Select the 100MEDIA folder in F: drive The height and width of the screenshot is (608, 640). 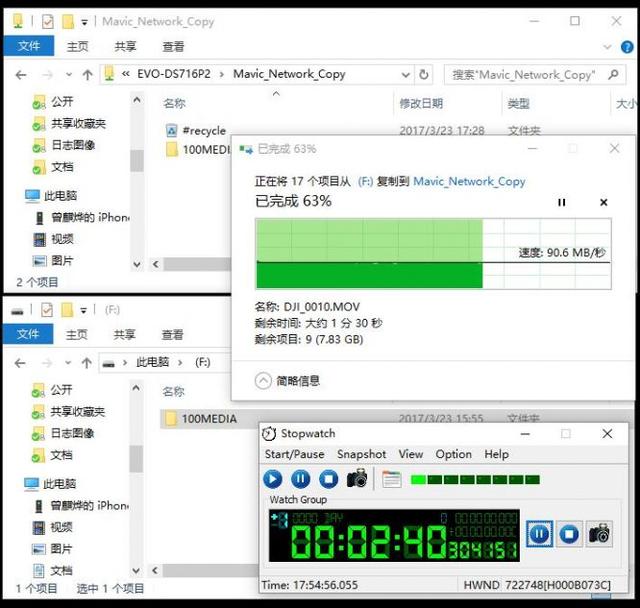tap(208, 418)
